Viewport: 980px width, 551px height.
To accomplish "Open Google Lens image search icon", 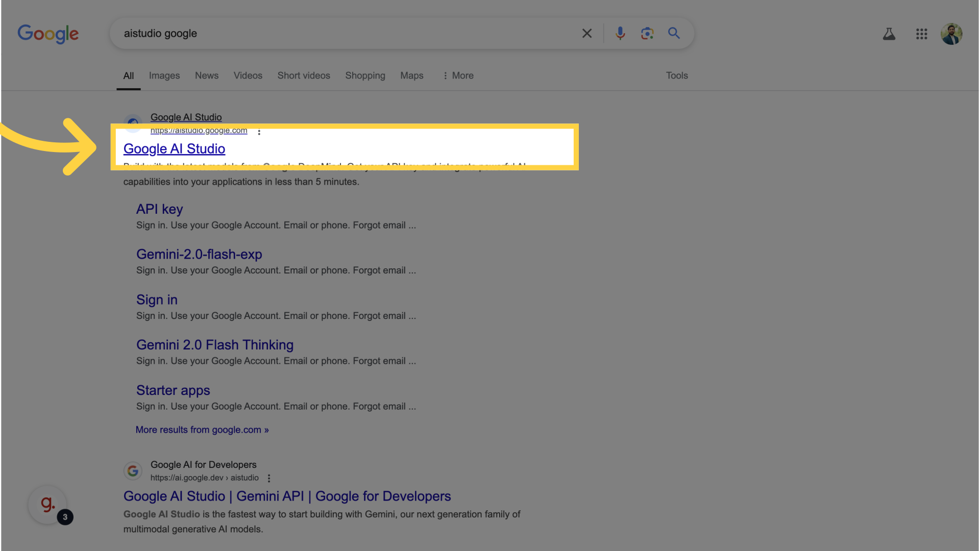I will [x=647, y=34].
